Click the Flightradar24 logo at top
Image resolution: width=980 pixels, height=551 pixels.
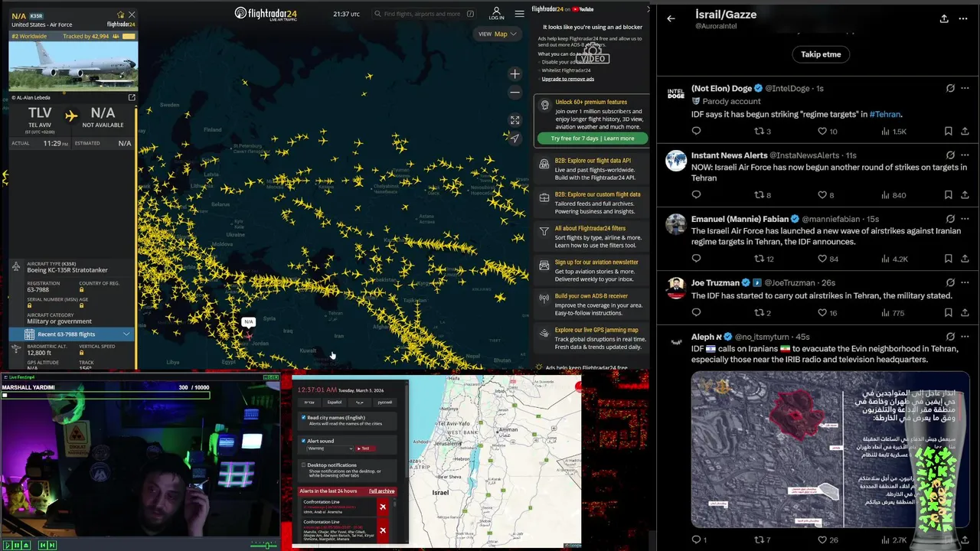(266, 14)
